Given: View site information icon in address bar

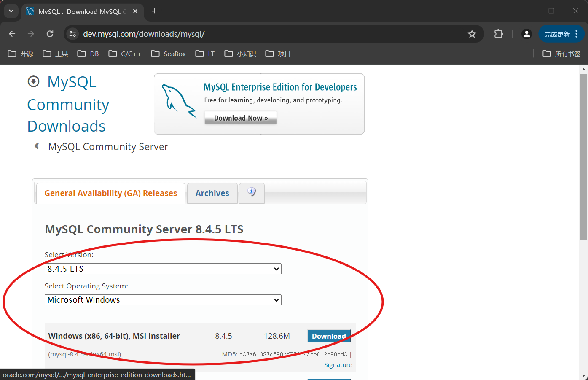Looking at the screenshot, I should [x=72, y=34].
